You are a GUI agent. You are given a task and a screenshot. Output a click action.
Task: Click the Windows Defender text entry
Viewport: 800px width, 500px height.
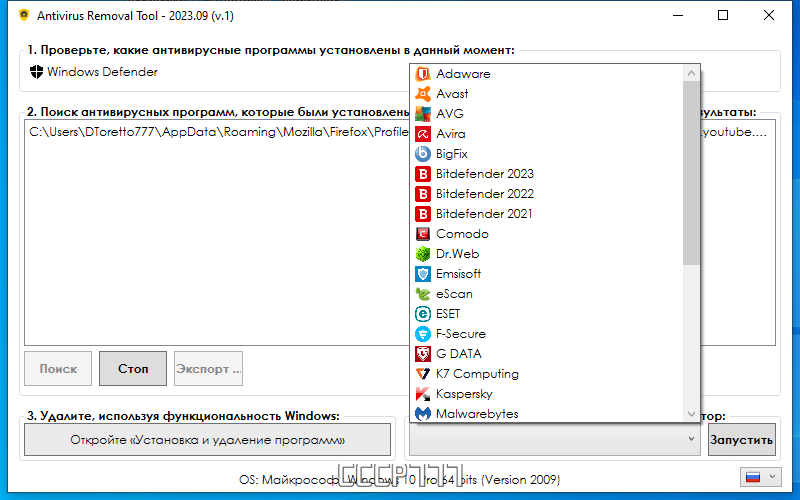coord(103,72)
